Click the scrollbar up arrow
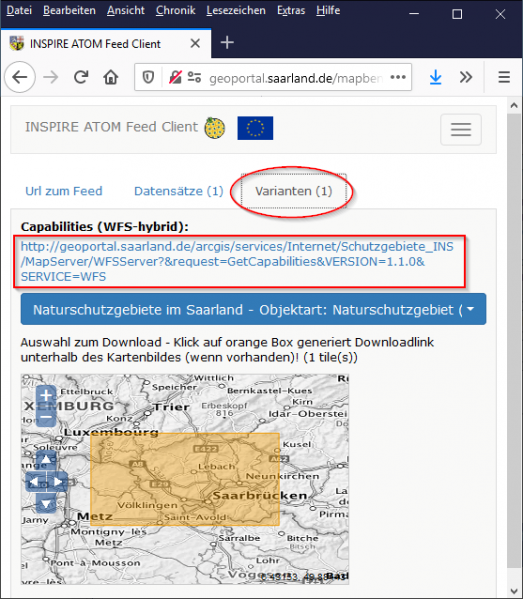The width and height of the screenshot is (523, 599). [x=514, y=105]
